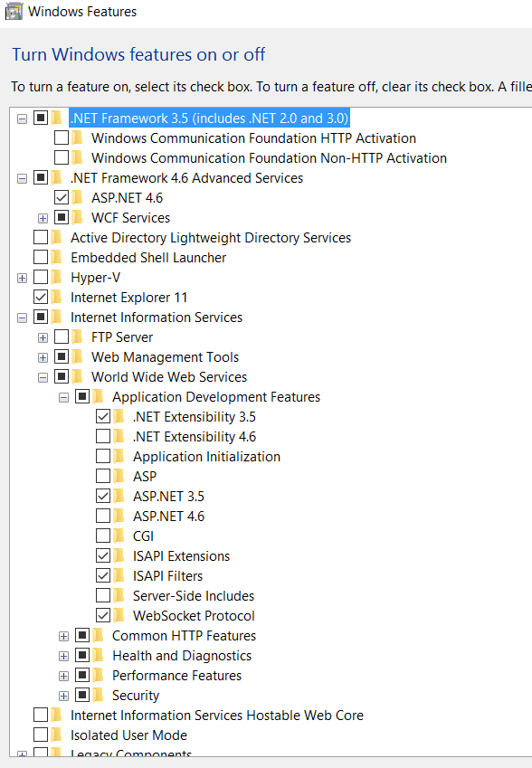Viewport: 532px width, 768px height.
Task: Expand the Health and Diagnostics node
Action: tap(63, 657)
